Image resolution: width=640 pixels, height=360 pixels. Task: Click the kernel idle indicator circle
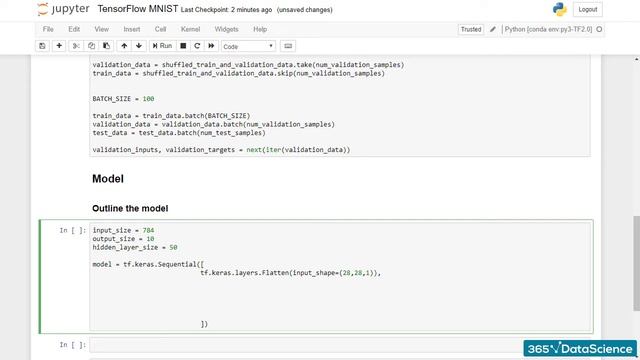tap(599, 29)
